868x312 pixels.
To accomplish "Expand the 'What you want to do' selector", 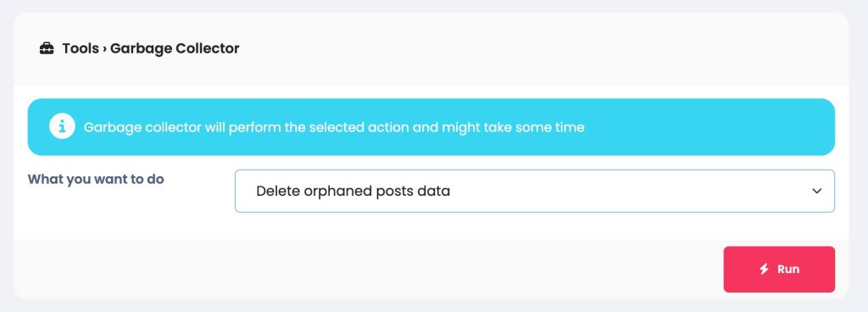I will (x=534, y=191).
